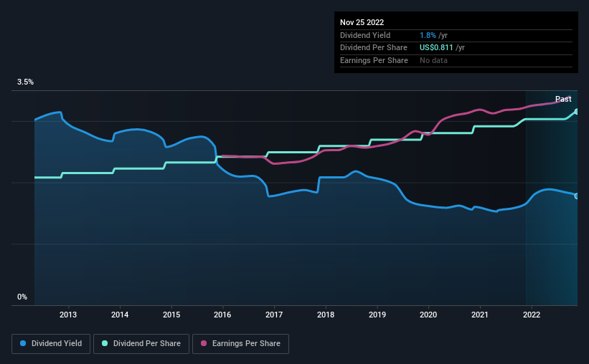The image size is (589, 364).
Task: Click the tooltip Dividend Yield row label
Action: point(365,35)
